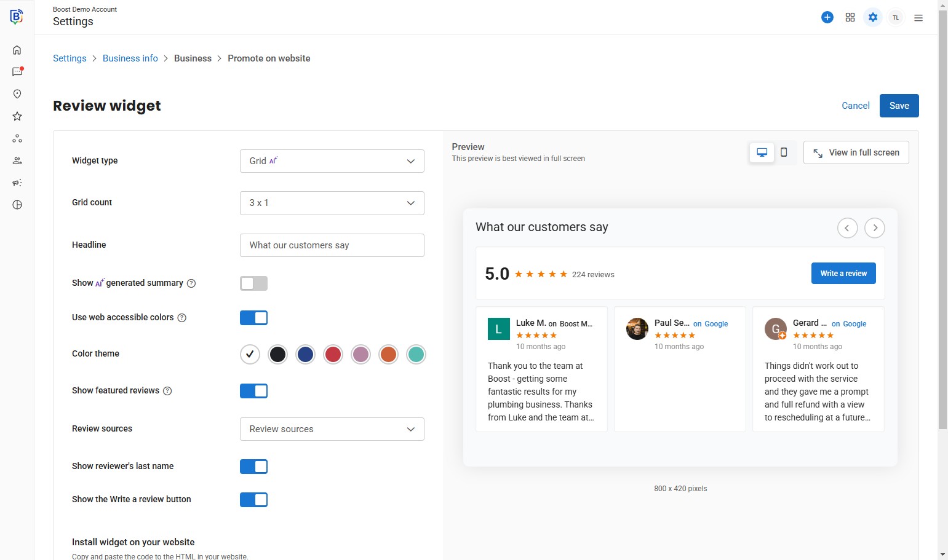Open the home icon in sidebar
The width and height of the screenshot is (948, 560).
(17, 50)
